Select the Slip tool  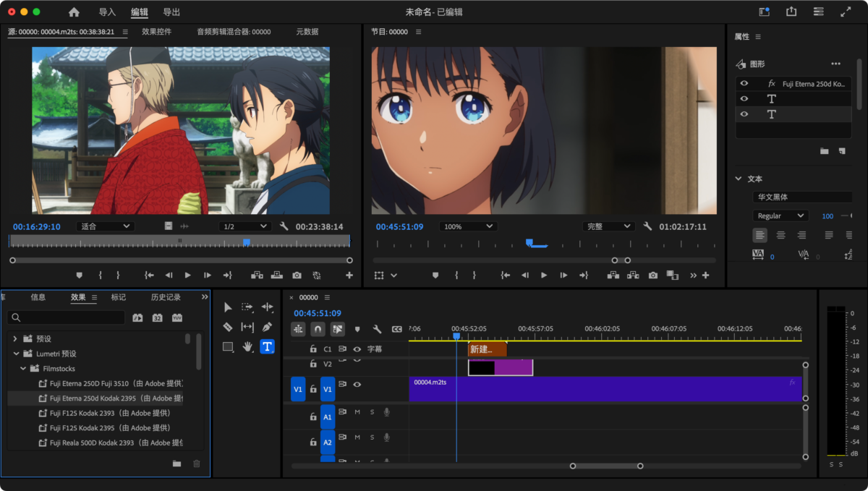[x=247, y=327]
